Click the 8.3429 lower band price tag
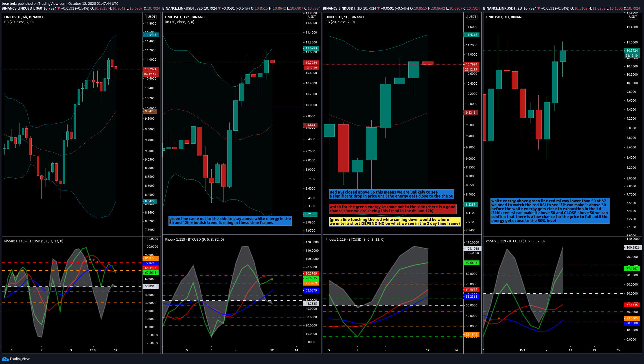The width and height of the screenshot is (644, 364). [x=150, y=201]
